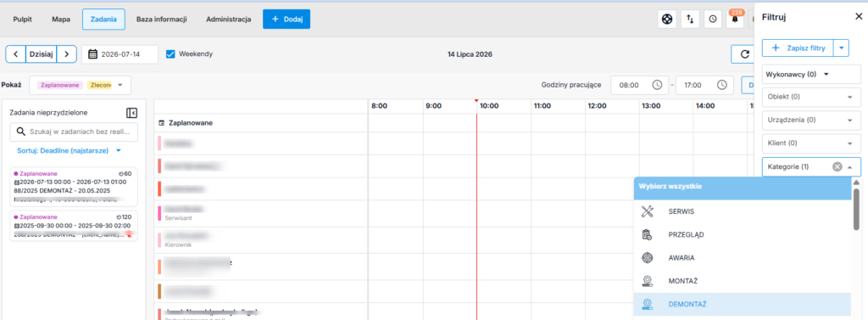Deselect the highlighted DEMONTAŻ option

point(743,305)
